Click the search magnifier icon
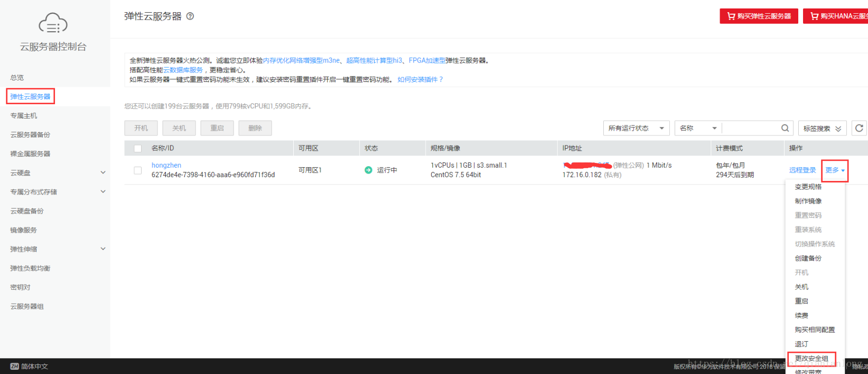The width and height of the screenshot is (868, 374). point(785,128)
